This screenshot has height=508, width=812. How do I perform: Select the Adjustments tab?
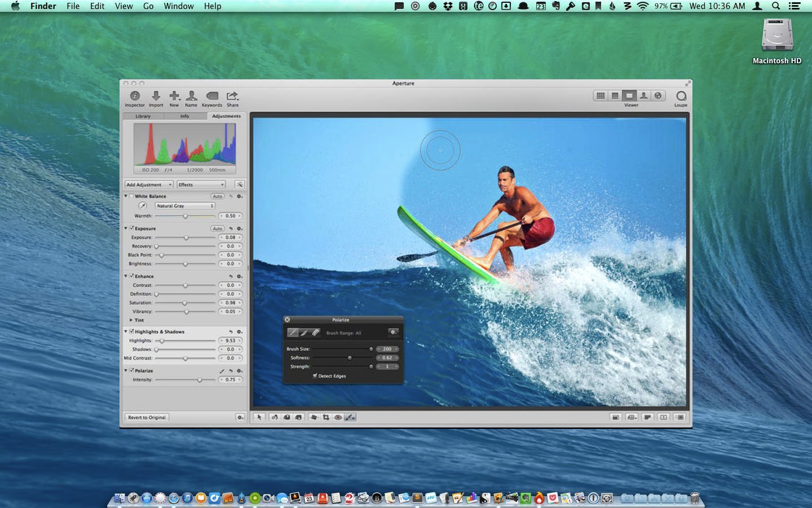pos(226,116)
